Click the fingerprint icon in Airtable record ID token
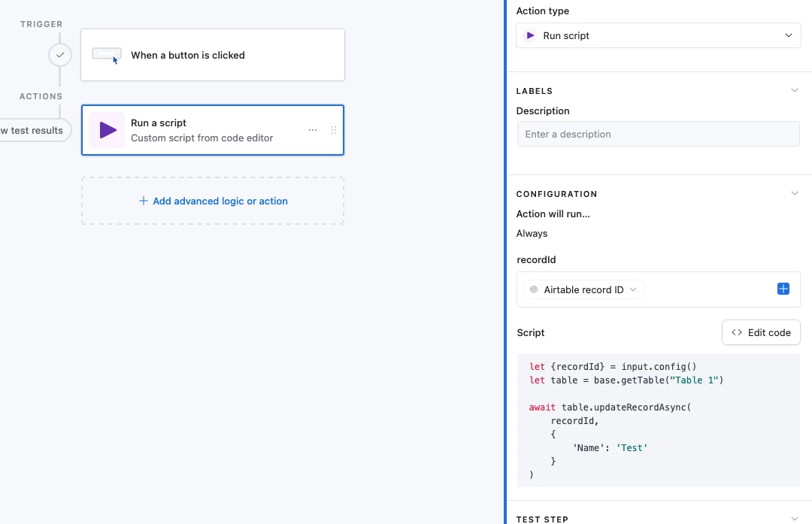This screenshot has width=812, height=524. tap(534, 289)
